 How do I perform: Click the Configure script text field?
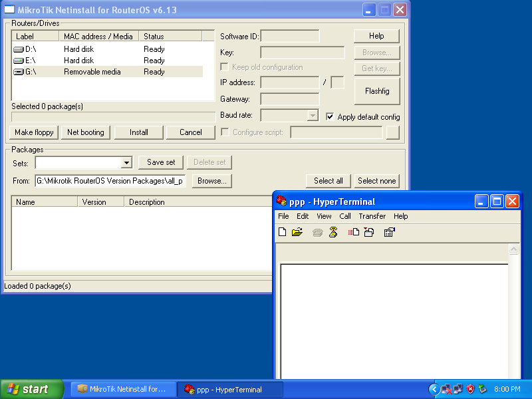[336, 132]
